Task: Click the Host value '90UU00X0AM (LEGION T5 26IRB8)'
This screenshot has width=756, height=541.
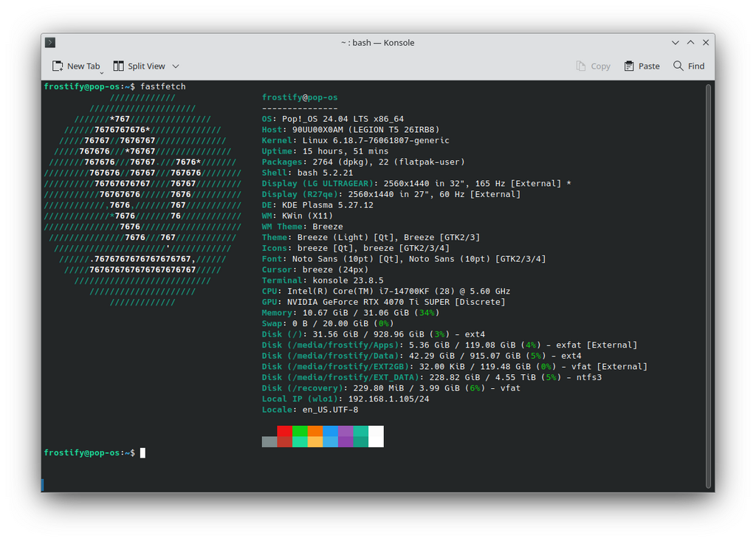Action: (366, 129)
